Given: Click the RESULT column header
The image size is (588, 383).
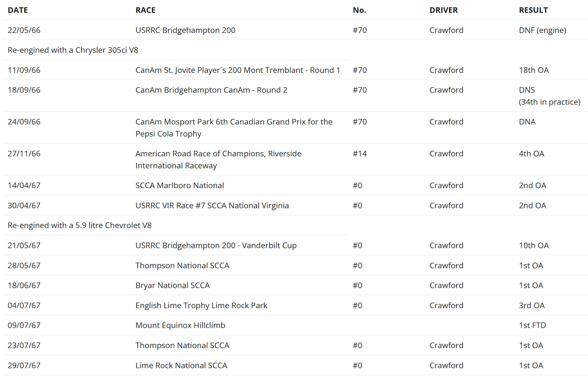Looking at the screenshot, I should tap(533, 10).
